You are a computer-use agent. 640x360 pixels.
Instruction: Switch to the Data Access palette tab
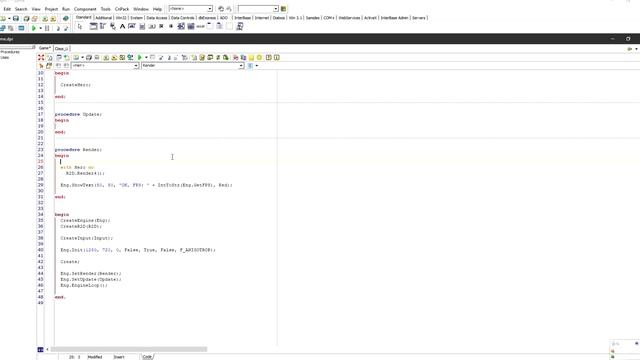pos(157,18)
